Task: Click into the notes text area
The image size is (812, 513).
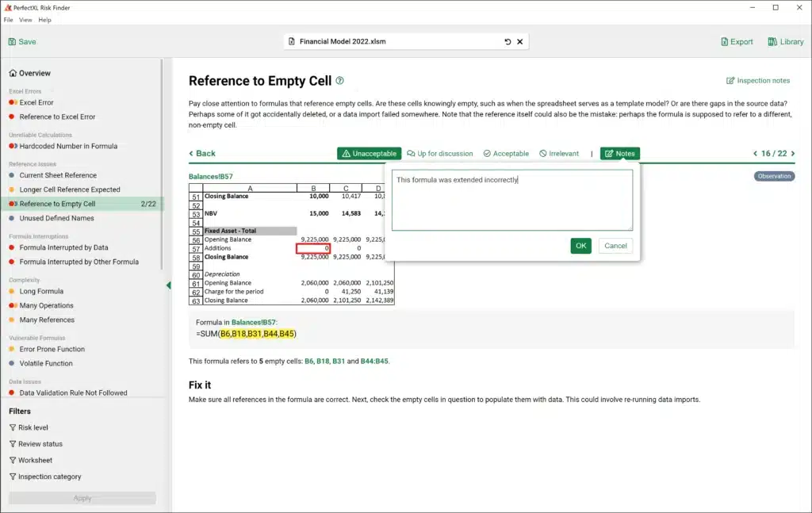Action: pos(512,200)
